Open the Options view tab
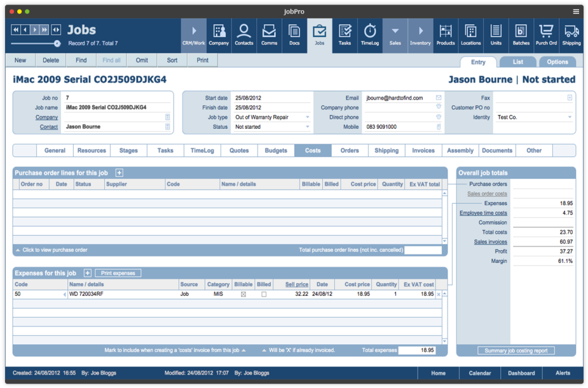The height and width of the screenshot is (388, 588). pyautogui.click(x=557, y=62)
